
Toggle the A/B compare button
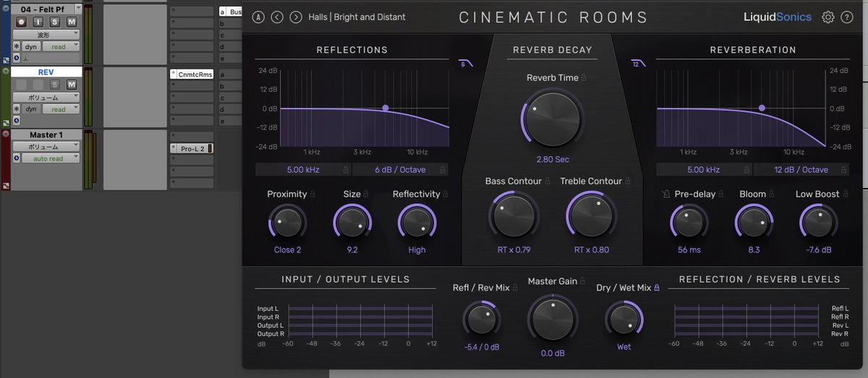point(258,17)
